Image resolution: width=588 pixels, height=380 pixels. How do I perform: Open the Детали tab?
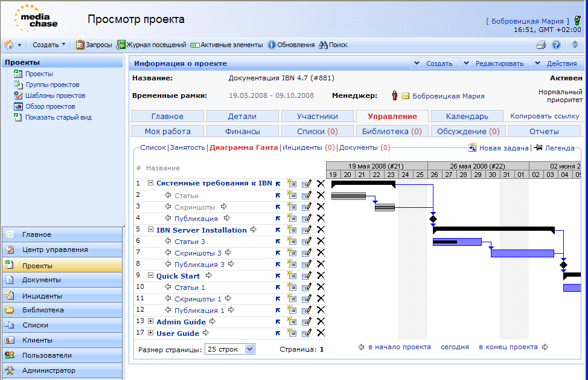(x=242, y=116)
